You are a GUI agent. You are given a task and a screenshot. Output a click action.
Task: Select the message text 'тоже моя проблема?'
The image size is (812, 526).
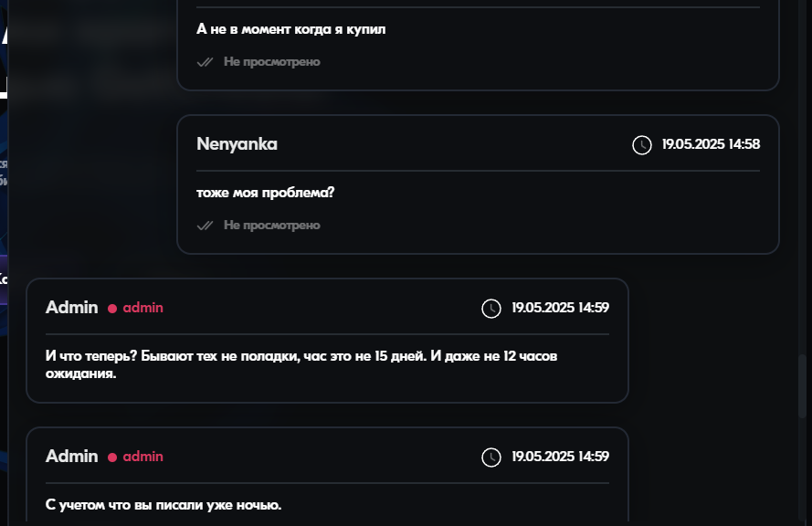coord(265,194)
